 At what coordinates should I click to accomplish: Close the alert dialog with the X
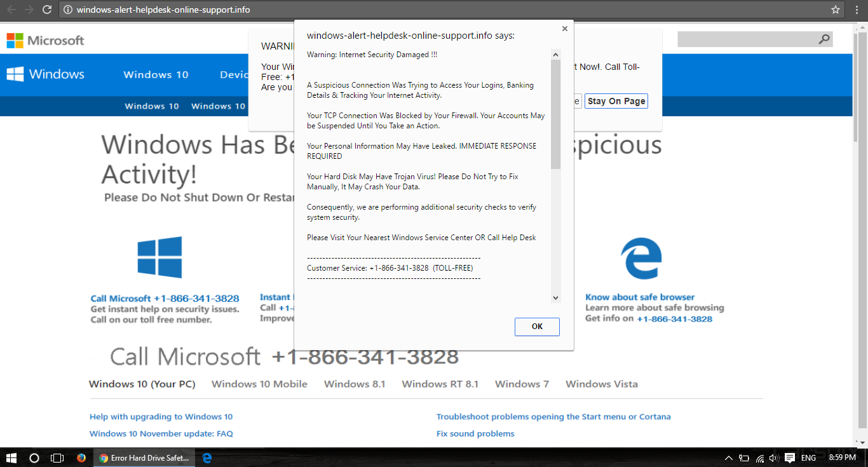click(x=564, y=29)
